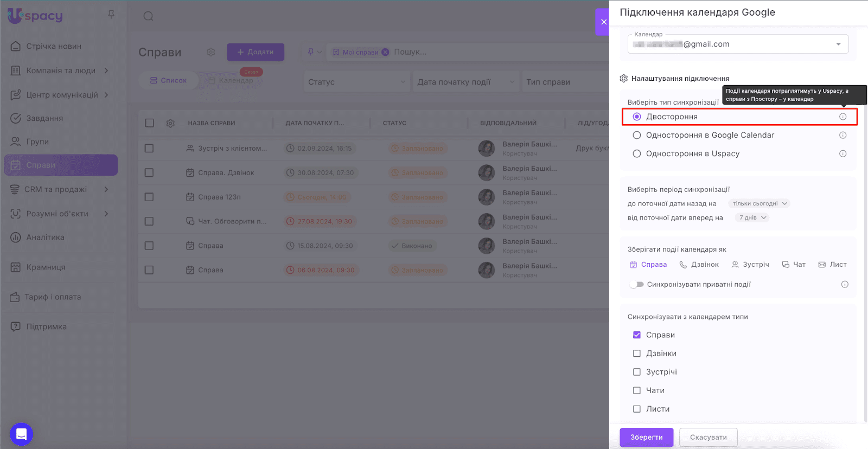Click the pin icon near Uspacy logo

pyautogui.click(x=111, y=15)
